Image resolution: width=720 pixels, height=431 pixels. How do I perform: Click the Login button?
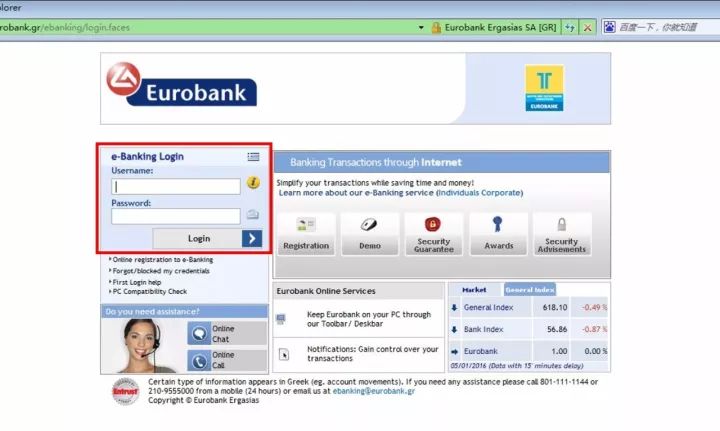pyautogui.click(x=207, y=239)
